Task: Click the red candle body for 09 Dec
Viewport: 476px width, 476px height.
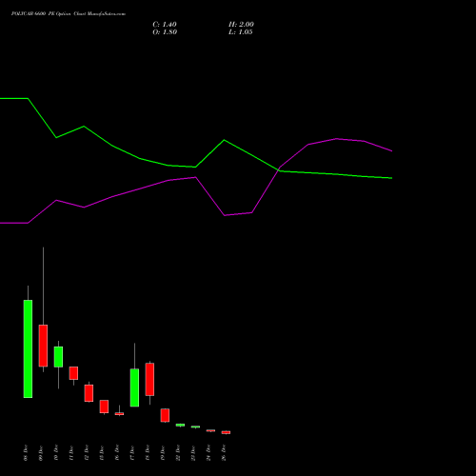Action: coord(43,346)
